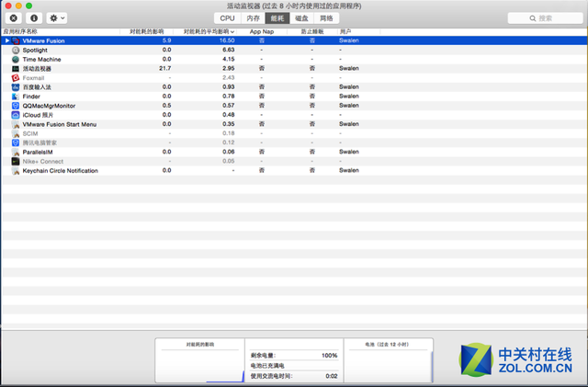Click the 21.7 energy impact value
This screenshot has height=387, width=588.
tap(165, 68)
